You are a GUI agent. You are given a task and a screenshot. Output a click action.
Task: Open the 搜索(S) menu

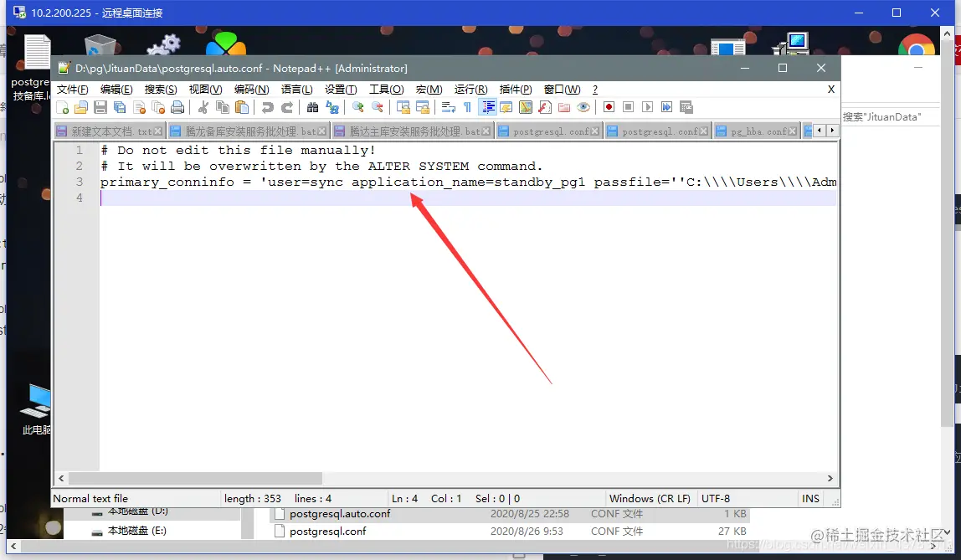[161, 90]
